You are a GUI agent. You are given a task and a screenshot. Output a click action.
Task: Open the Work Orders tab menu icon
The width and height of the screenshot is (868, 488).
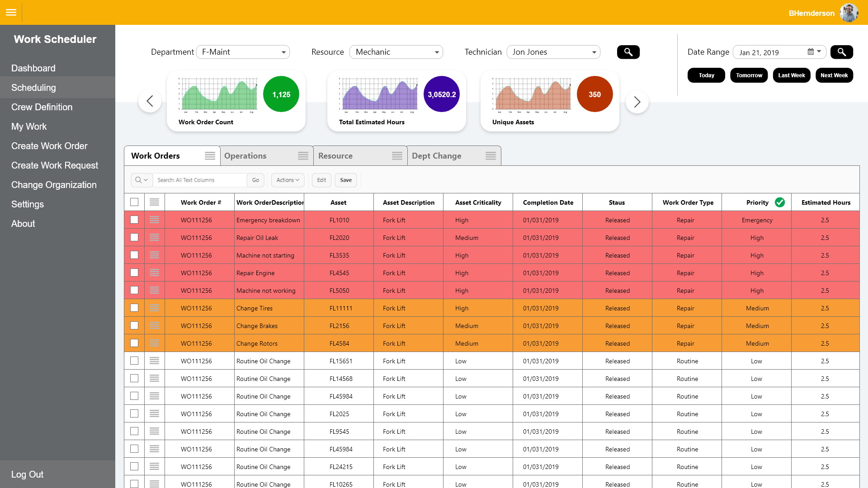[210, 156]
